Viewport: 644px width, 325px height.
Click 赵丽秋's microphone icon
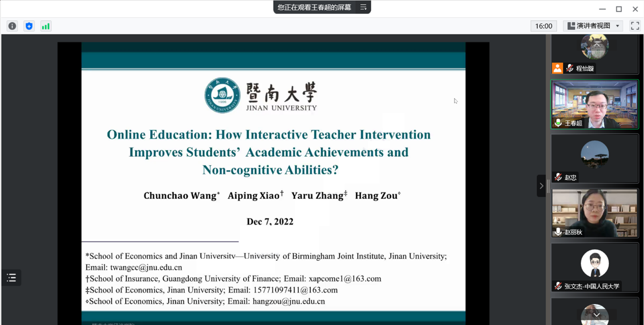click(x=558, y=232)
